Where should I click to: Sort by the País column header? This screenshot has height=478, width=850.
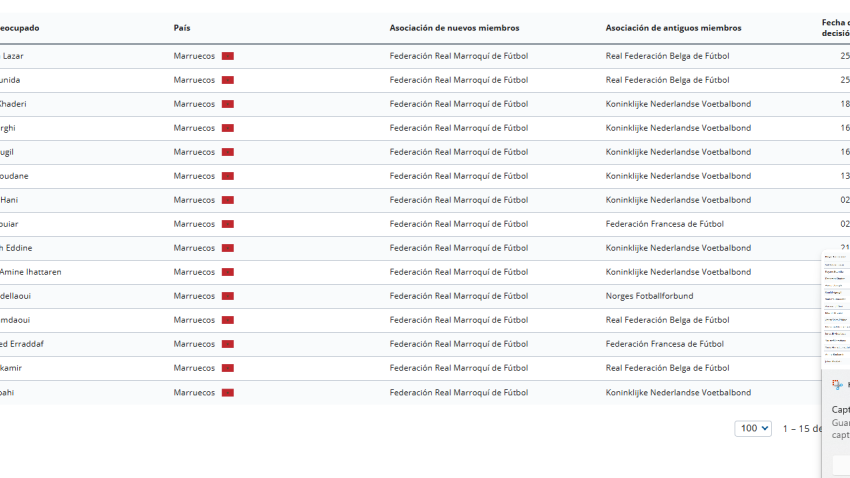181,28
